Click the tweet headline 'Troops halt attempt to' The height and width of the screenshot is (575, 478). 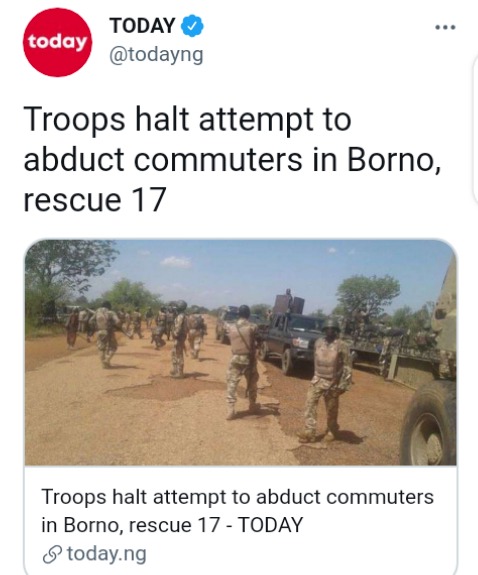pyautogui.click(x=187, y=120)
